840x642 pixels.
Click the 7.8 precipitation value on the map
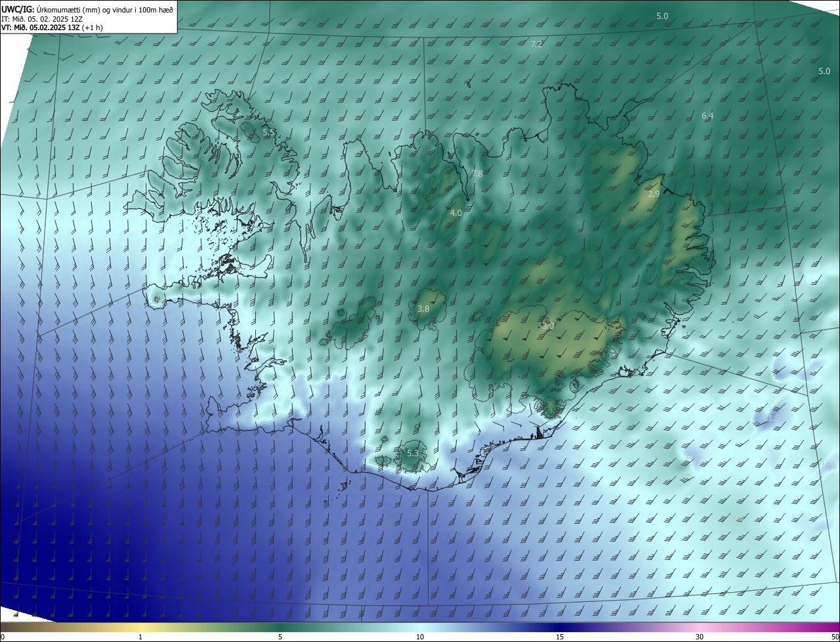(477, 174)
